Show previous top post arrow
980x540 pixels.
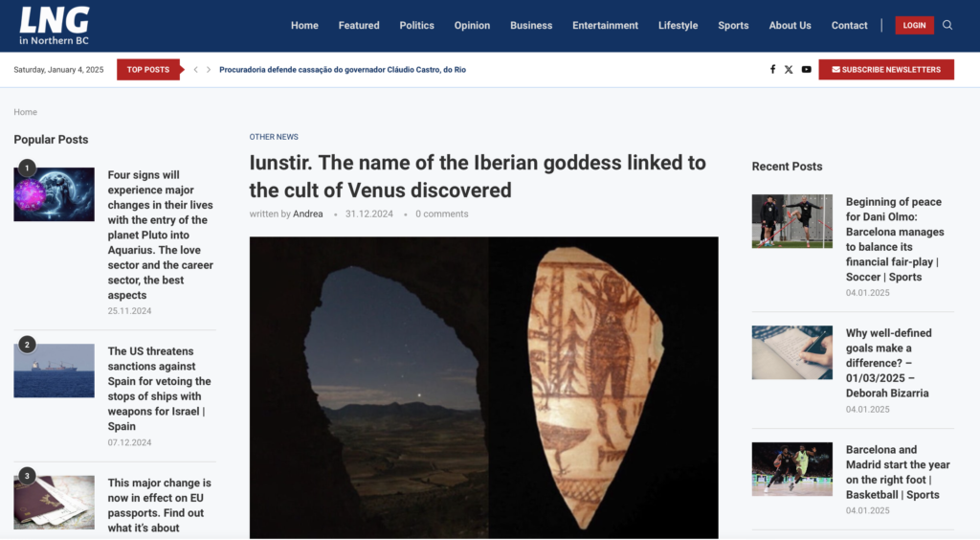click(195, 69)
